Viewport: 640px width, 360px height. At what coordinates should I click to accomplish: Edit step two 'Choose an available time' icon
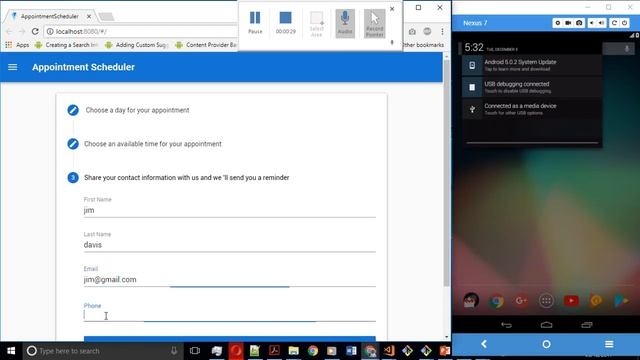(73, 144)
